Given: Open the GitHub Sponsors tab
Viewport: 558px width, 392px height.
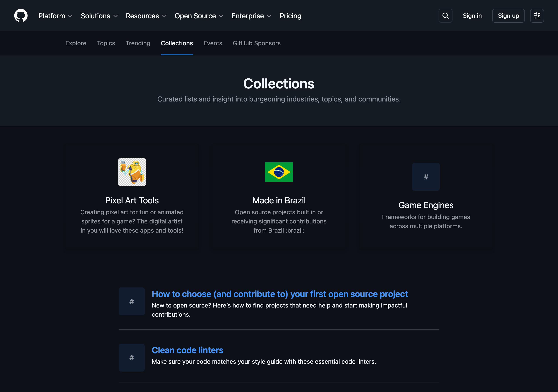Looking at the screenshot, I should point(256,43).
